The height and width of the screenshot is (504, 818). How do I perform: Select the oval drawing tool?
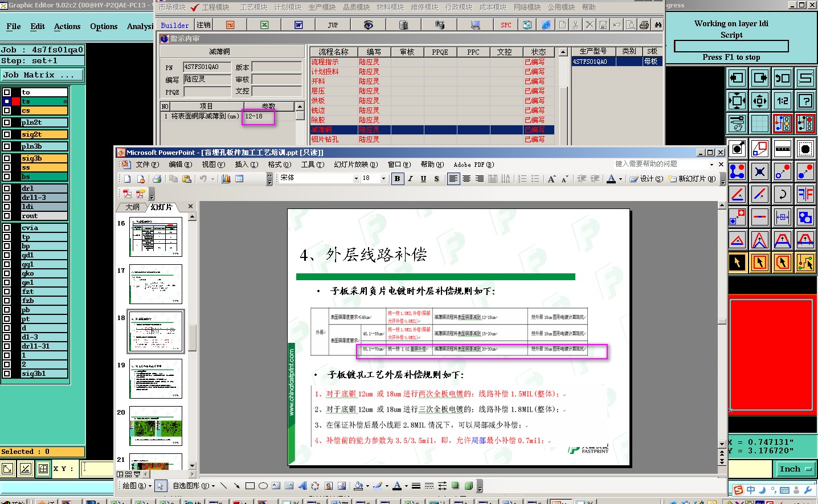263,486
